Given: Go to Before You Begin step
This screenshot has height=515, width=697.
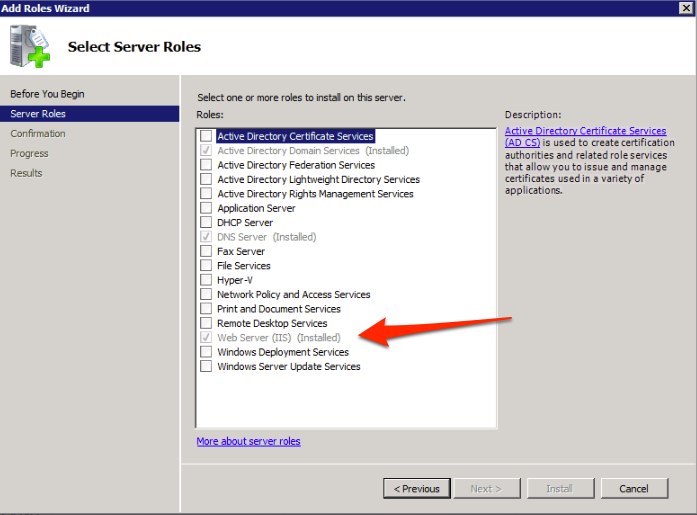Looking at the screenshot, I should point(47,94).
